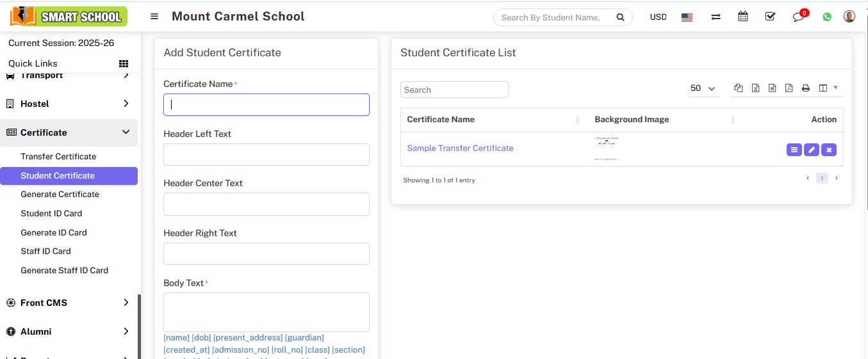Print the Student Certificate List
Image resolution: width=868 pixels, height=359 pixels.
click(806, 88)
